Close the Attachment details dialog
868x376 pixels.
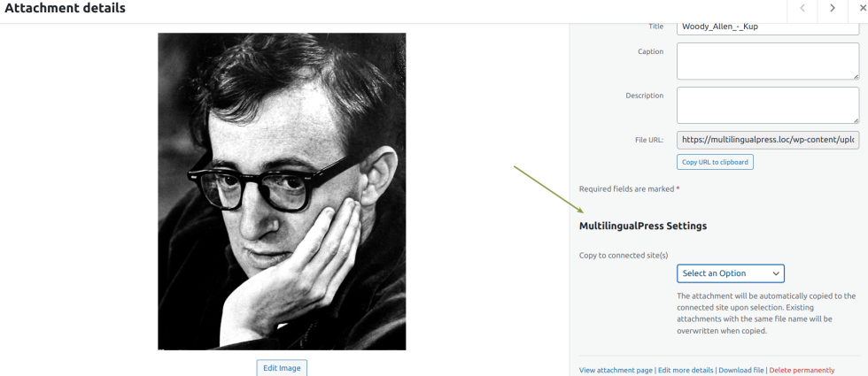(861, 8)
